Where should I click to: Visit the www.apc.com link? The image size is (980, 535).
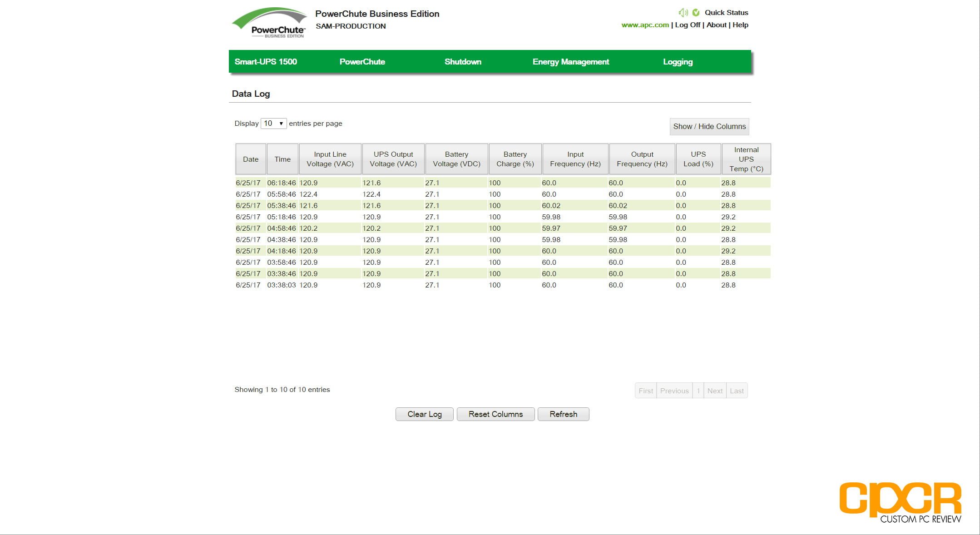coord(645,25)
